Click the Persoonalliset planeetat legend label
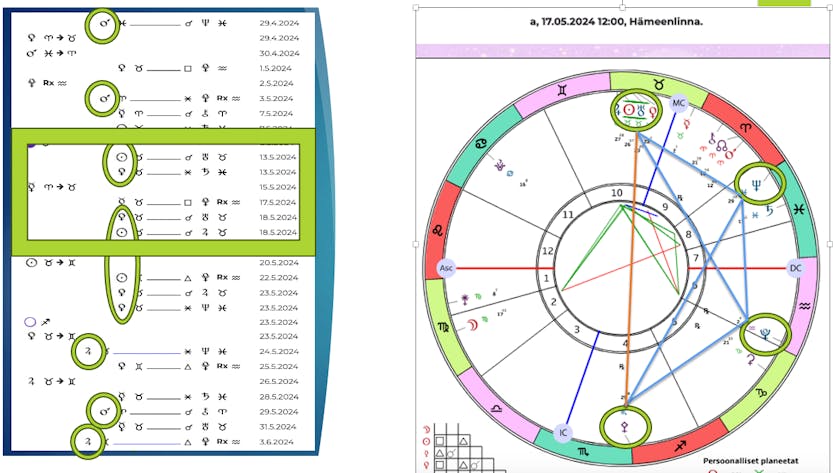 coord(750,461)
